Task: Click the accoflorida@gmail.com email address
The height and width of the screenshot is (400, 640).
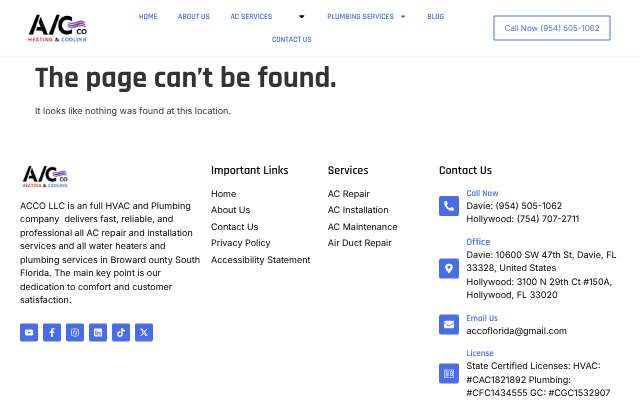Action: point(516,331)
